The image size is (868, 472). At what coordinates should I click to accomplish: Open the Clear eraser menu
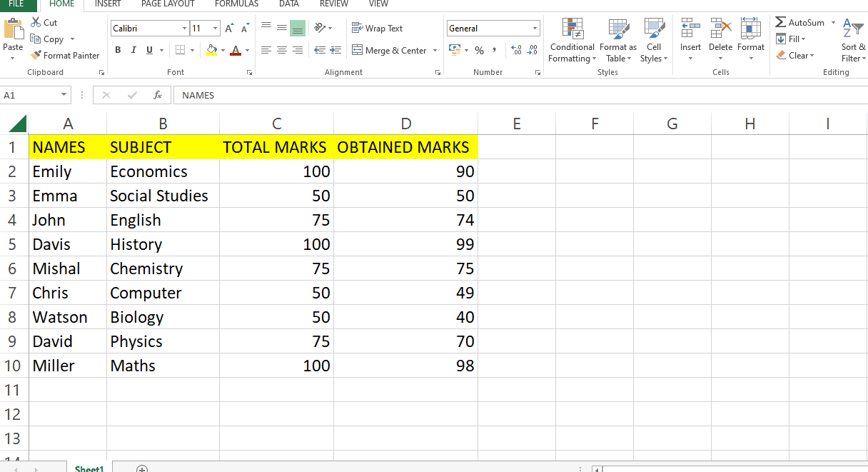[795, 56]
